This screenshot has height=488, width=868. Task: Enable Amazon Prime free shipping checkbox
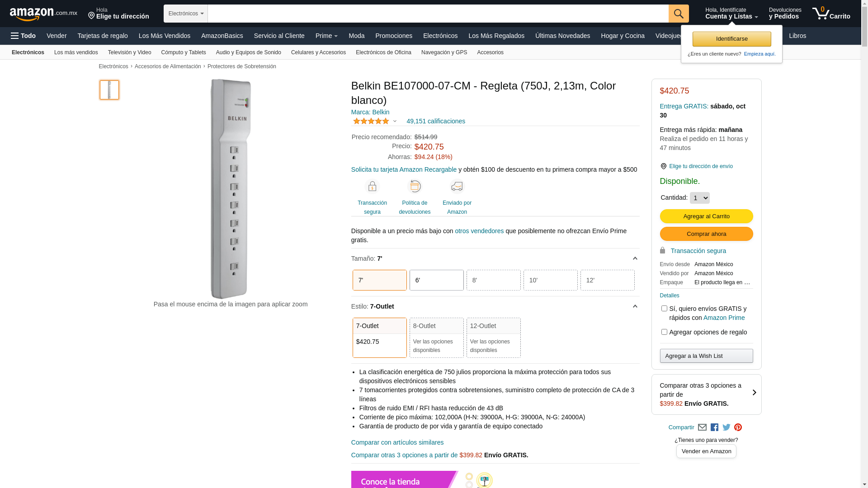pyautogui.click(x=664, y=309)
